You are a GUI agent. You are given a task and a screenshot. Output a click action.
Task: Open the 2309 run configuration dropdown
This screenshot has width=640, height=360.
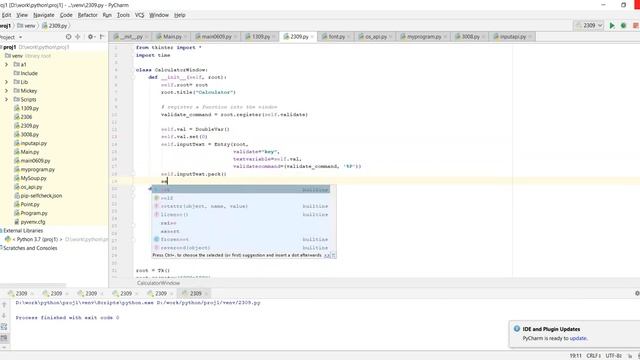click(x=589, y=25)
